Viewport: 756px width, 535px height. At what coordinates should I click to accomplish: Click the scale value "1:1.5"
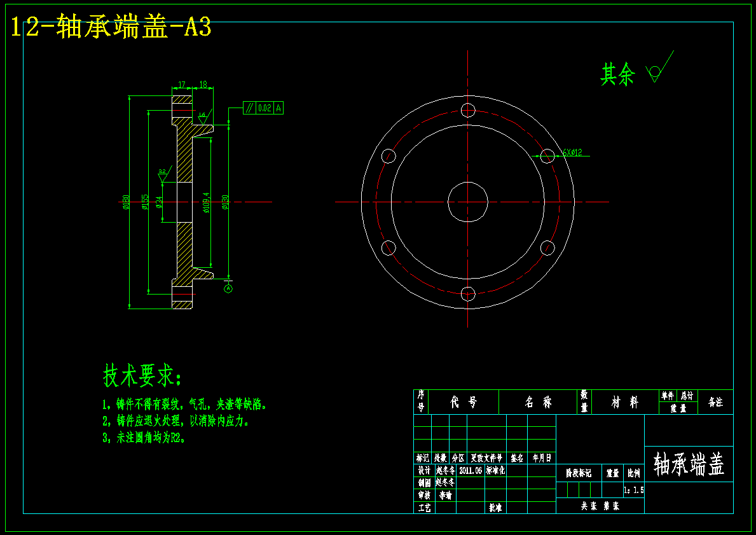click(x=633, y=490)
